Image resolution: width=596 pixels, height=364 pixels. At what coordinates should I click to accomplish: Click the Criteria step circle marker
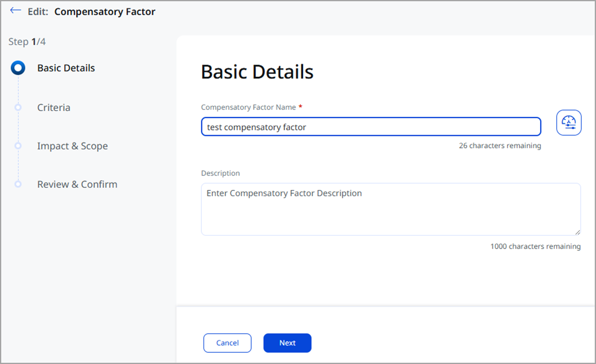pos(18,107)
